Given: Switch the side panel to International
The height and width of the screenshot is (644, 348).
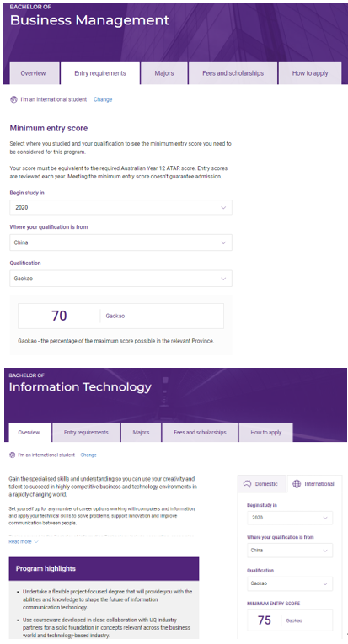Looking at the screenshot, I should (x=314, y=484).
